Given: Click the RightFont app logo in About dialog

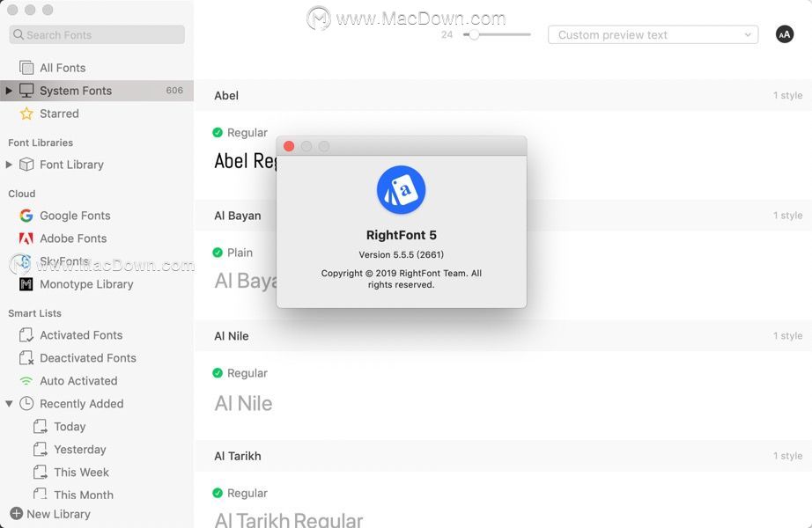Looking at the screenshot, I should click(402, 190).
